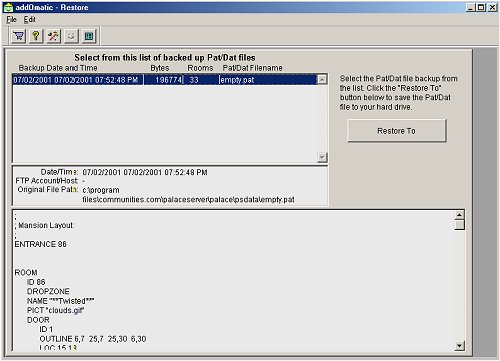The height and width of the screenshot is (361, 500).
Task: Click the down arrow of the file preview scrollbar
Action: 459,346
